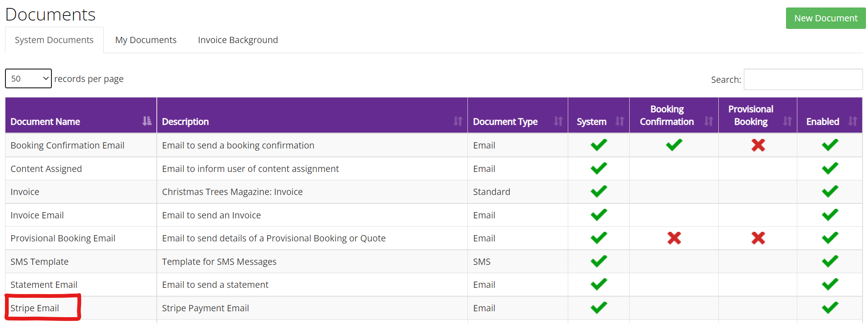Viewport: 868px width, 323px height.
Task: Click System checkmark for SMS Template
Action: click(599, 261)
